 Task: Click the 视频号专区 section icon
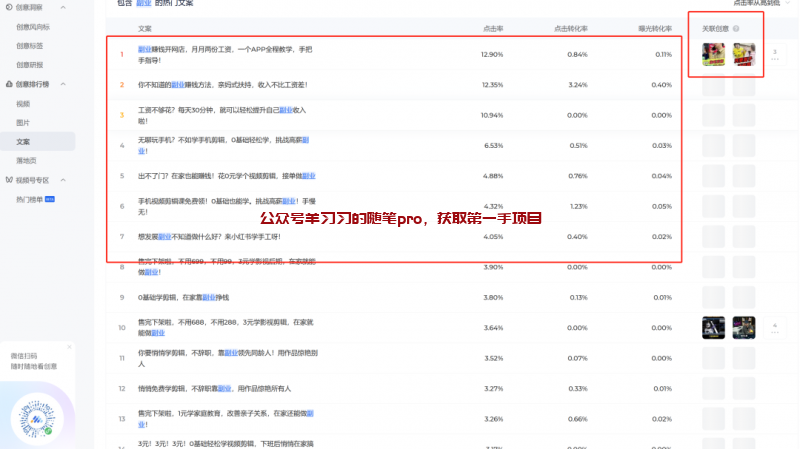click(x=8, y=180)
